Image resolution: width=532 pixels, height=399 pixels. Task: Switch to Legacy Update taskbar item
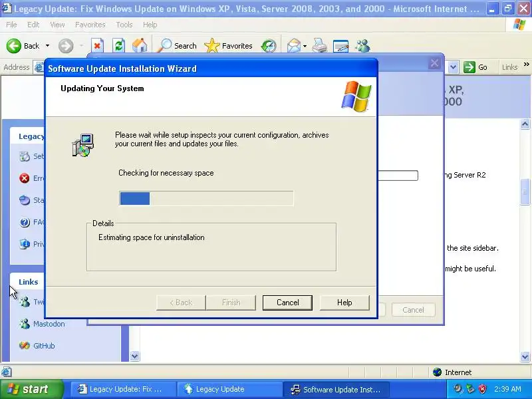pos(230,389)
